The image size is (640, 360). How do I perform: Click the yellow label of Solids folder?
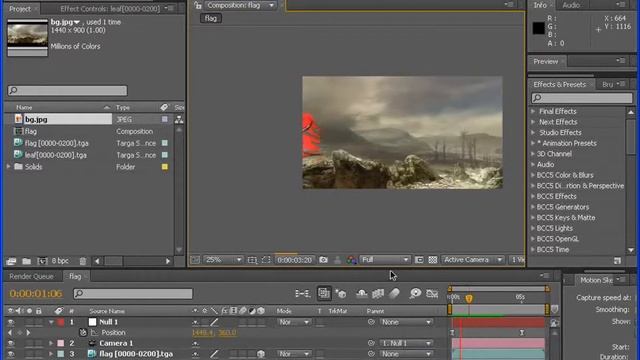(x=164, y=167)
